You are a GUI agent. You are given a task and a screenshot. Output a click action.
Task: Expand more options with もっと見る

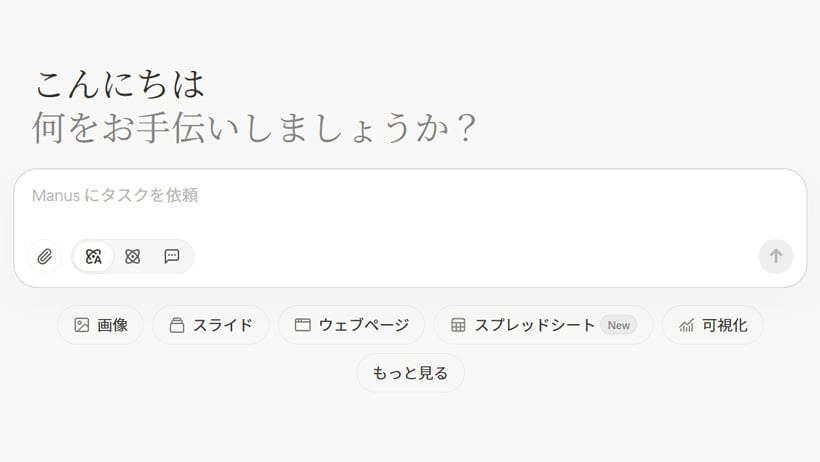click(411, 373)
